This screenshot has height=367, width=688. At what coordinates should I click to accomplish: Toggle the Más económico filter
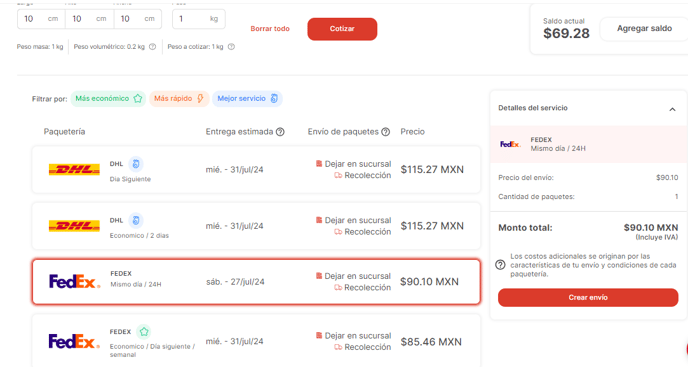coord(108,98)
